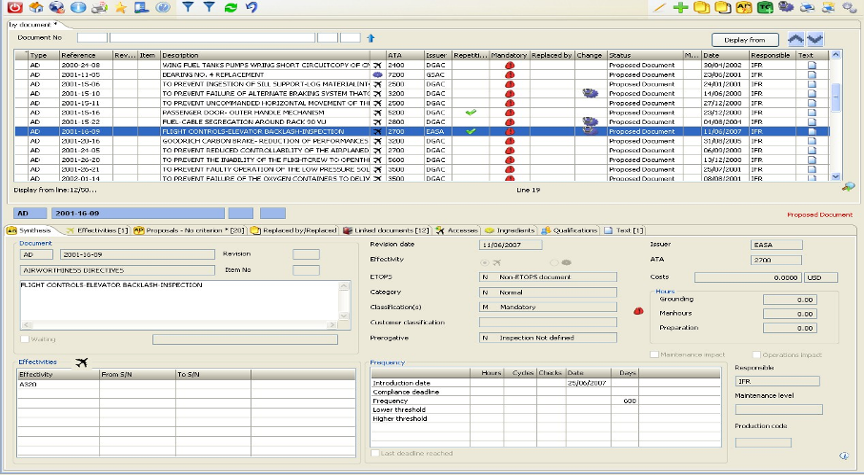Select the aircraft Effectivity radio button
This screenshot has height=475, width=864.
[484, 262]
